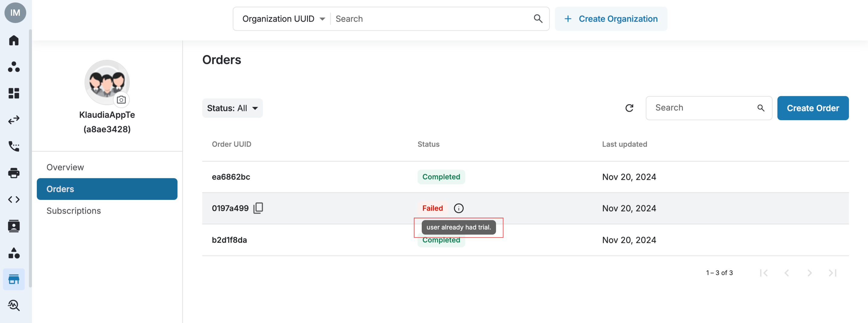This screenshot has width=868, height=323.
Task: Go to previous page of orders
Action: click(x=787, y=273)
